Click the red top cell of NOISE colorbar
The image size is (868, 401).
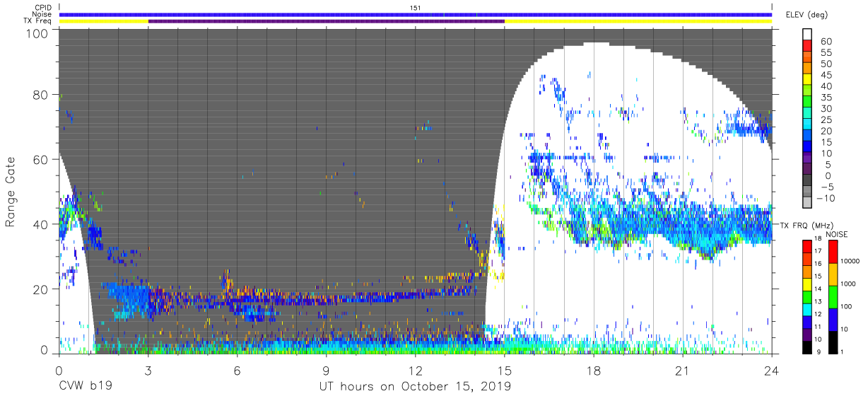click(833, 252)
